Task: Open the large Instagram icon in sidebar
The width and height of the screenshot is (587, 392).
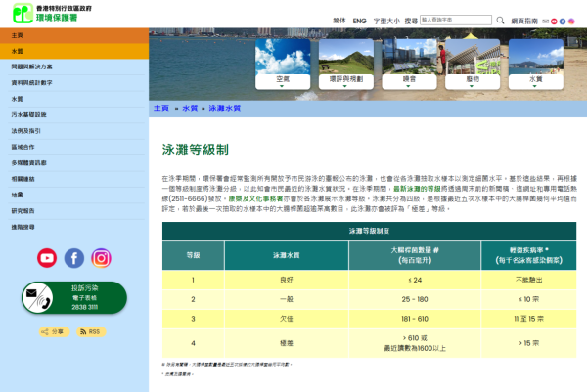Action: [101, 258]
